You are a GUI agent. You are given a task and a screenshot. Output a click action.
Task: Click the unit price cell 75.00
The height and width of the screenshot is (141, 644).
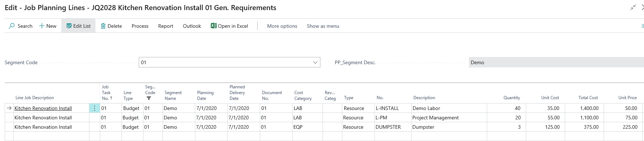click(623, 118)
